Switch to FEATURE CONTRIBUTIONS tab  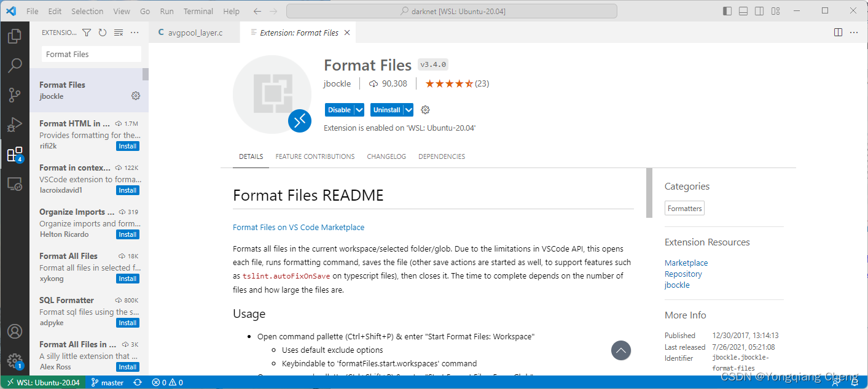pos(315,156)
